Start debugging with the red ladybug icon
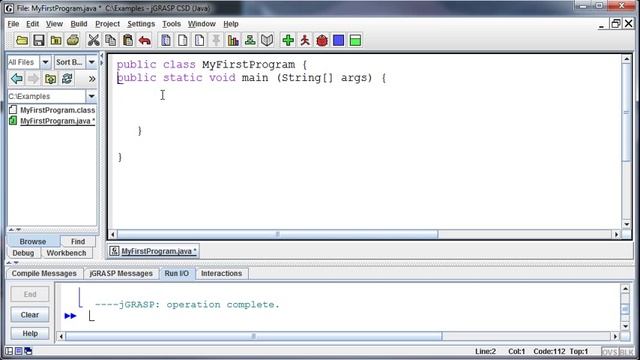Viewport: 640px width, 360px height. point(322,40)
